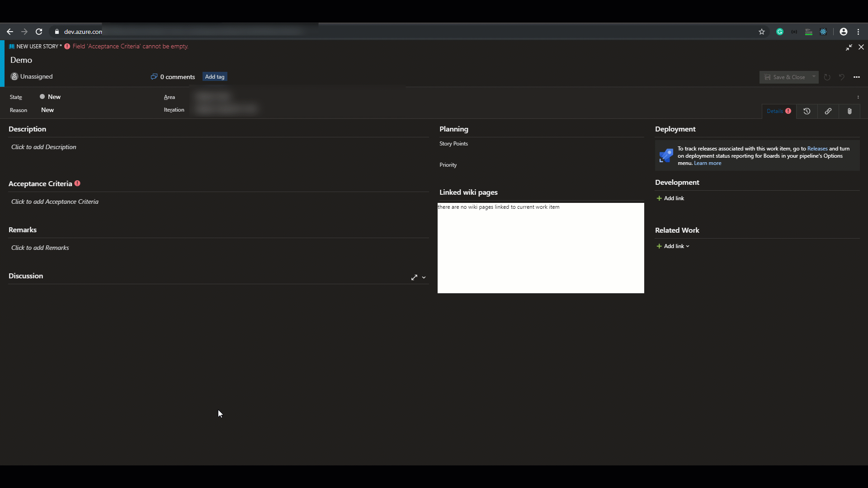Click the refresh work item icon

(x=827, y=77)
